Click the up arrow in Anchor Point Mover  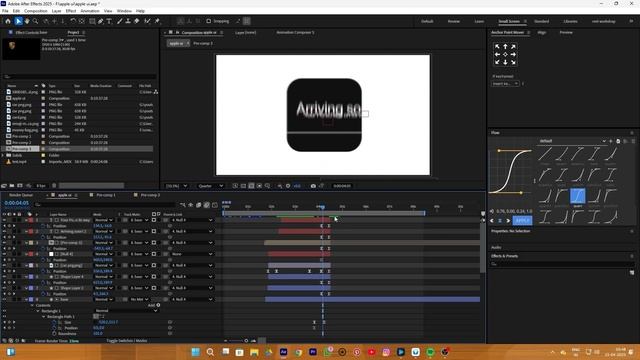pyautogui.click(x=505, y=47)
